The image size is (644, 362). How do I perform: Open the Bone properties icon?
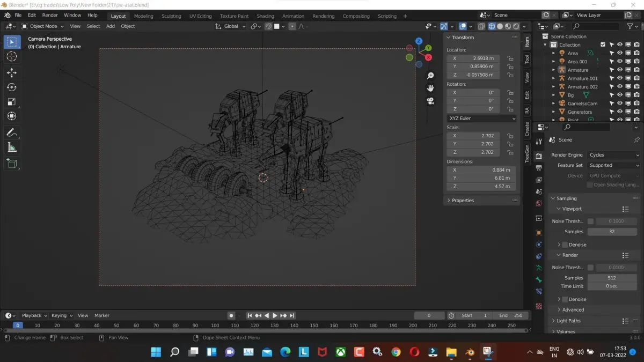(x=539, y=280)
